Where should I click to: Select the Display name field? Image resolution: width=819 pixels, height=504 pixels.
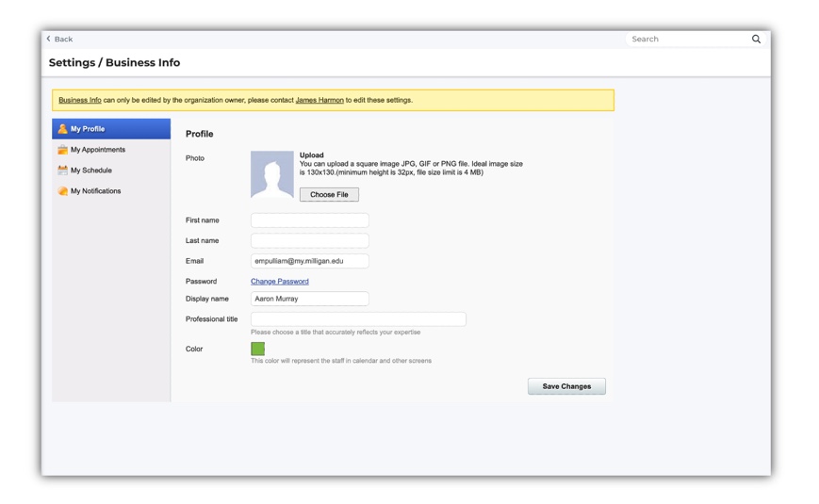tap(309, 299)
